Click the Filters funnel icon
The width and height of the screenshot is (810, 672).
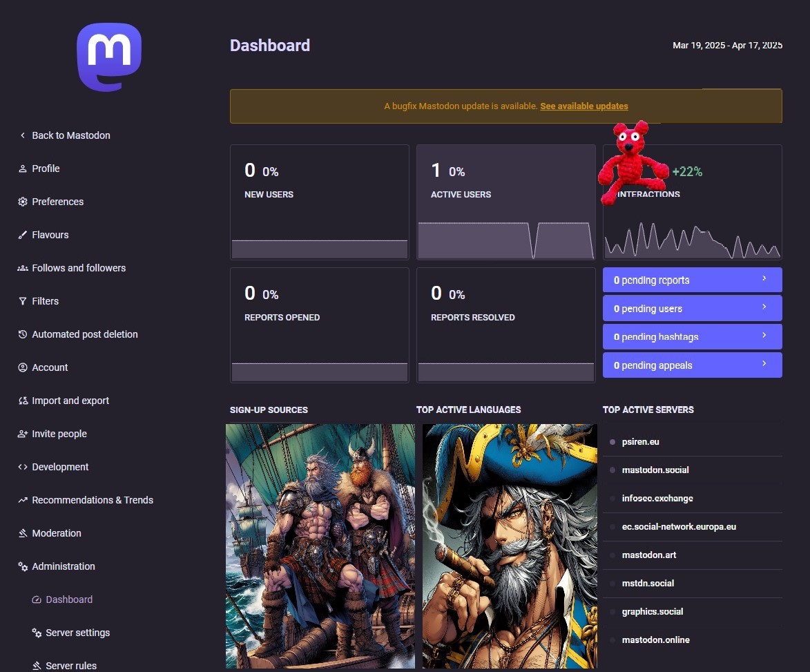click(x=22, y=301)
